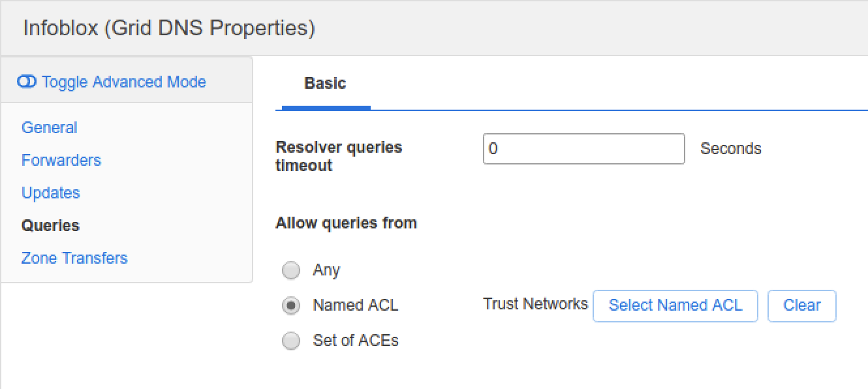The image size is (868, 389).
Task: Click the Resolver queries timeout label
Action: click(x=339, y=157)
